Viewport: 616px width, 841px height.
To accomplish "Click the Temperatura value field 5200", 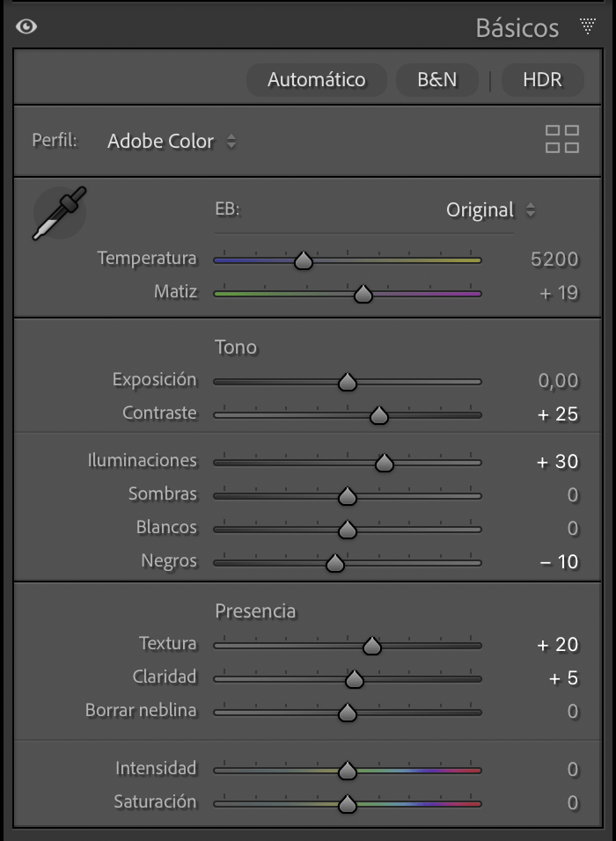I will coord(554,260).
